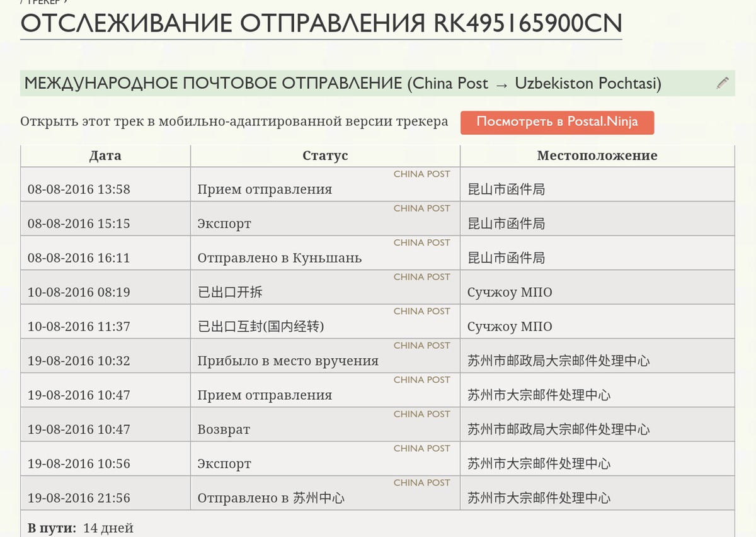756x537 pixels.
Task: Click location "苏州市邮政局大宗邮件处理中心" in the 10:32 row
Action: click(559, 361)
